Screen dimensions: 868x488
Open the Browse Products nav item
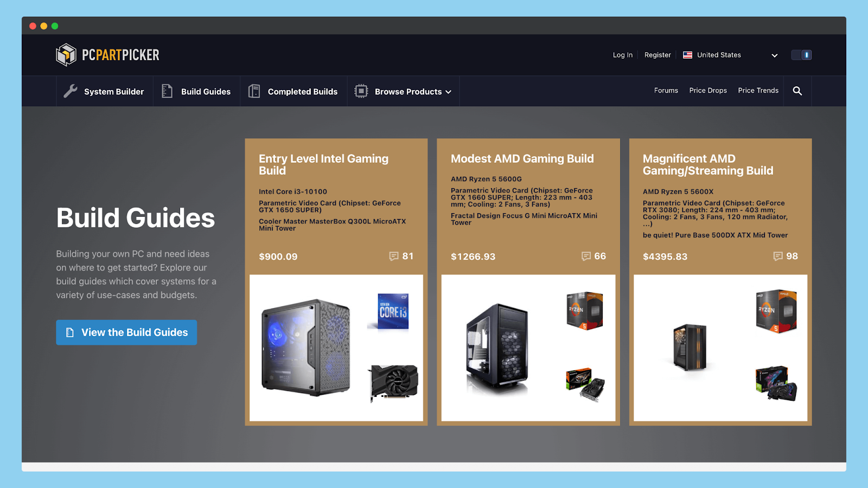click(404, 91)
